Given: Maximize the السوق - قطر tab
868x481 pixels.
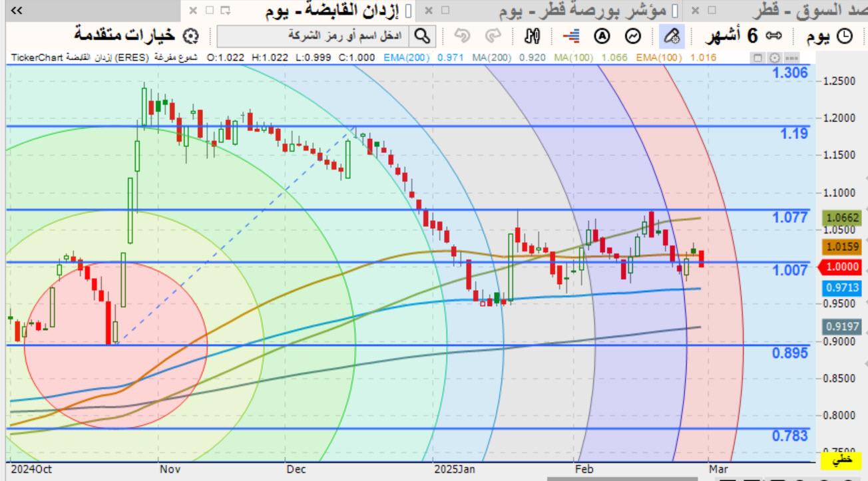Looking at the screenshot, I should click(712, 11).
